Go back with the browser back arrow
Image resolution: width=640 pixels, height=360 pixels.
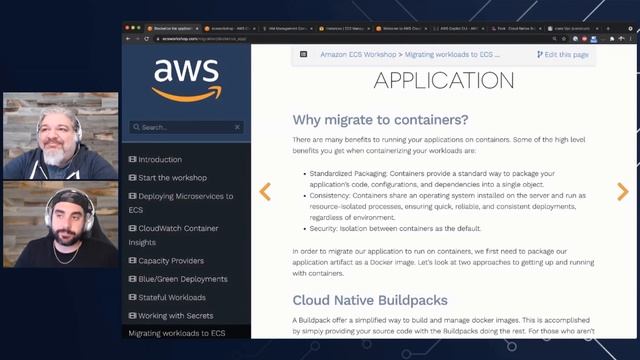(x=128, y=39)
